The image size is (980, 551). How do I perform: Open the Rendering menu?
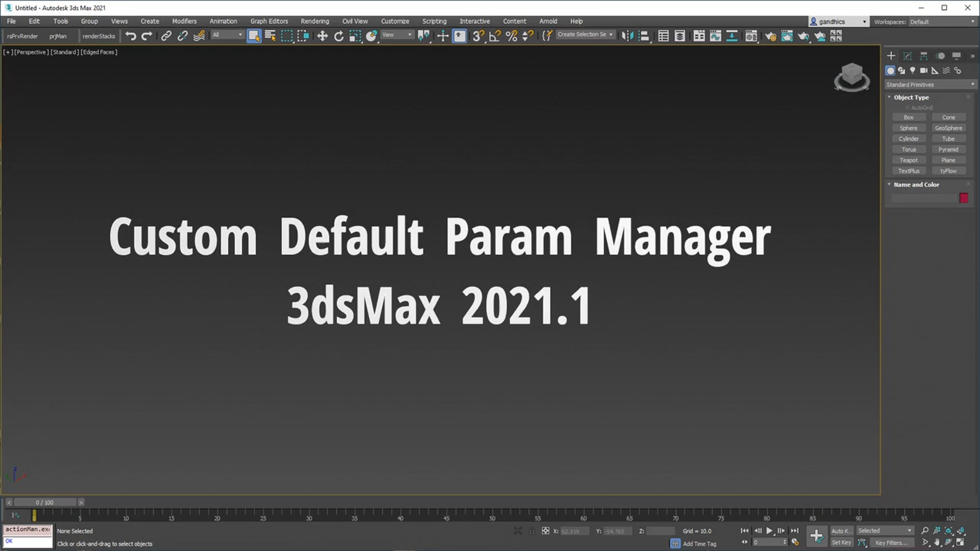click(314, 21)
